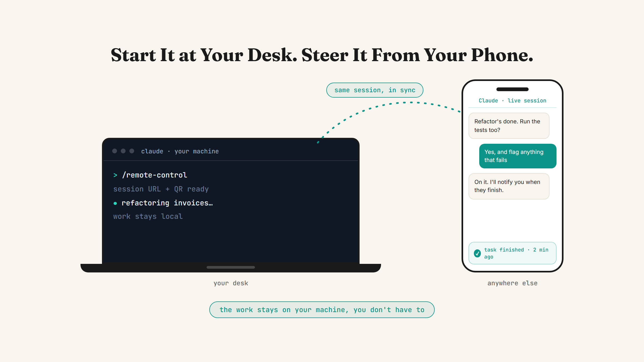
Task: Click the "Claude · live session" phone header
Action: pos(513,101)
